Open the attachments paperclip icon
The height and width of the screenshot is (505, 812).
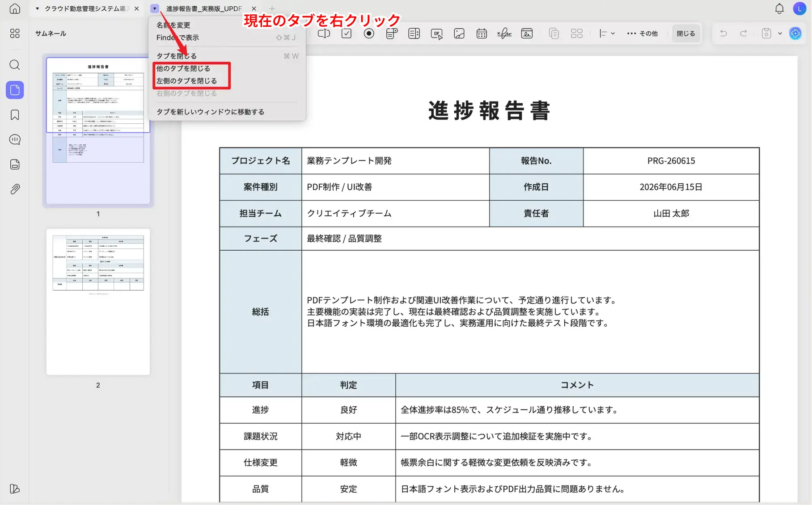(15, 189)
